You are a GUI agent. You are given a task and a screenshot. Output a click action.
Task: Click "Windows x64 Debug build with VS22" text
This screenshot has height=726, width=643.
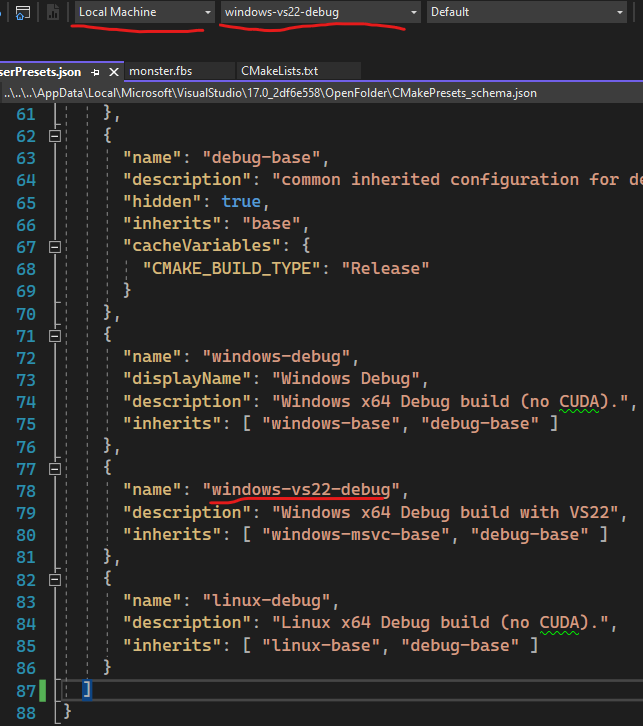[445, 513]
